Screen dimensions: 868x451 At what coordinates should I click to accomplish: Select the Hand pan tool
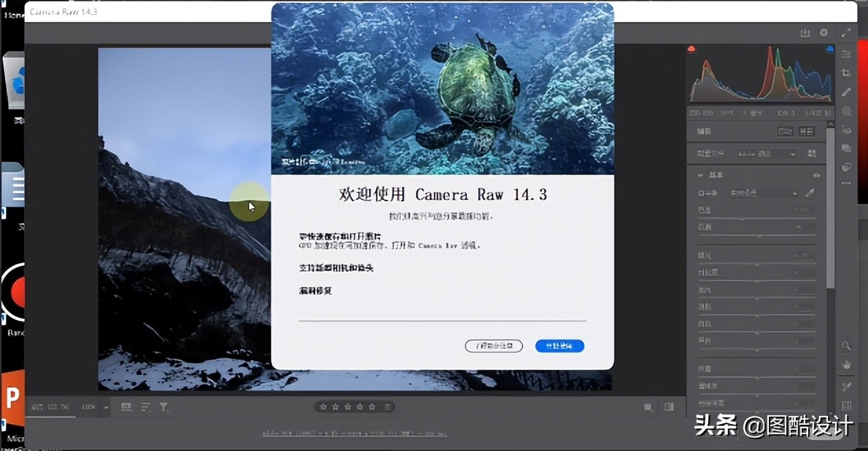tap(846, 364)
